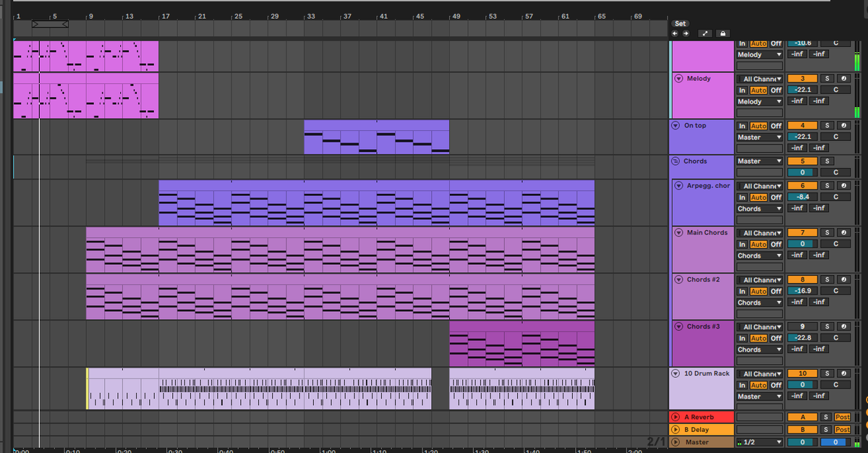Open Arpegg. chor Chords output dropdown
The image size is (868, 453).
tap(759, 208)
